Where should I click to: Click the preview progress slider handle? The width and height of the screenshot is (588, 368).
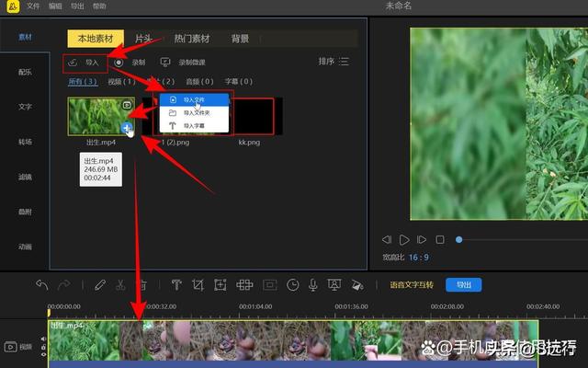click(x=458, y=239)
